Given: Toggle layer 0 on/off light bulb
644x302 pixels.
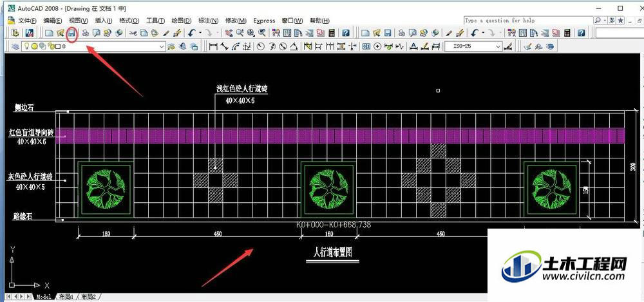Looking at the screenshot, I should pyautogui.click(x=26, y=46).
